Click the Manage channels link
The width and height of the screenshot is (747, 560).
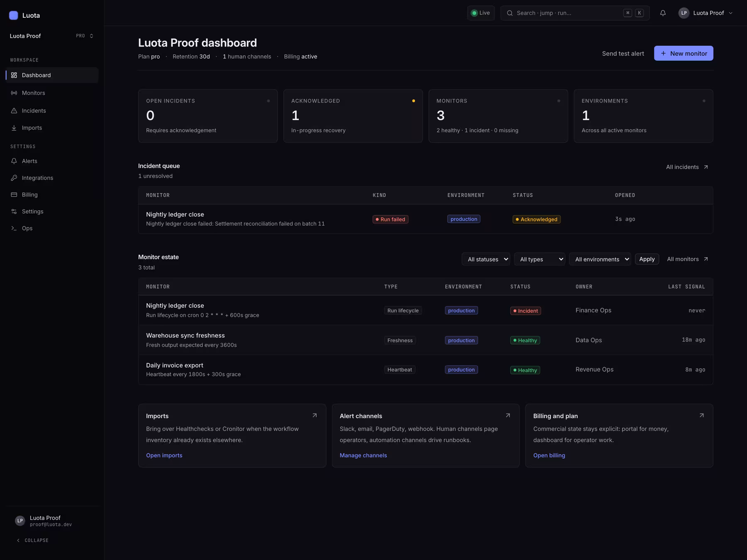pyautogui.click(x=363, y=455)
